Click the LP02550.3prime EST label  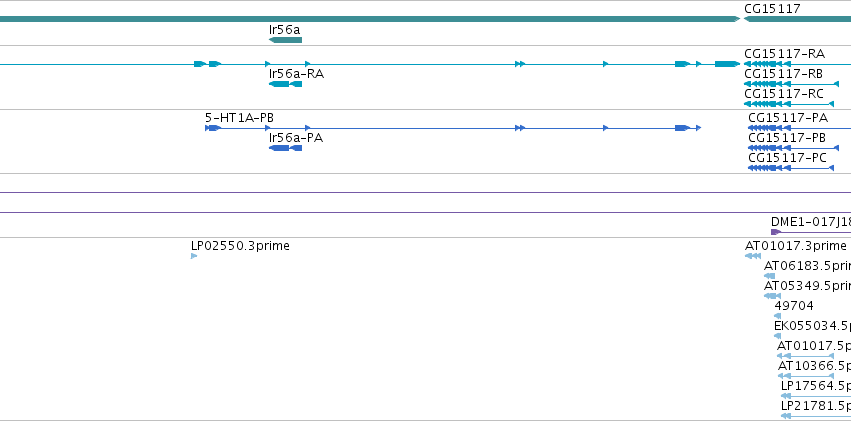[x=240, y=246]
